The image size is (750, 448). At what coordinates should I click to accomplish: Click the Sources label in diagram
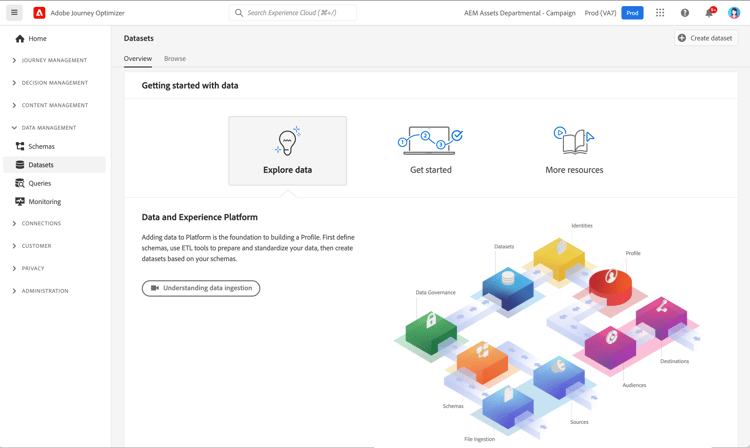579,422
